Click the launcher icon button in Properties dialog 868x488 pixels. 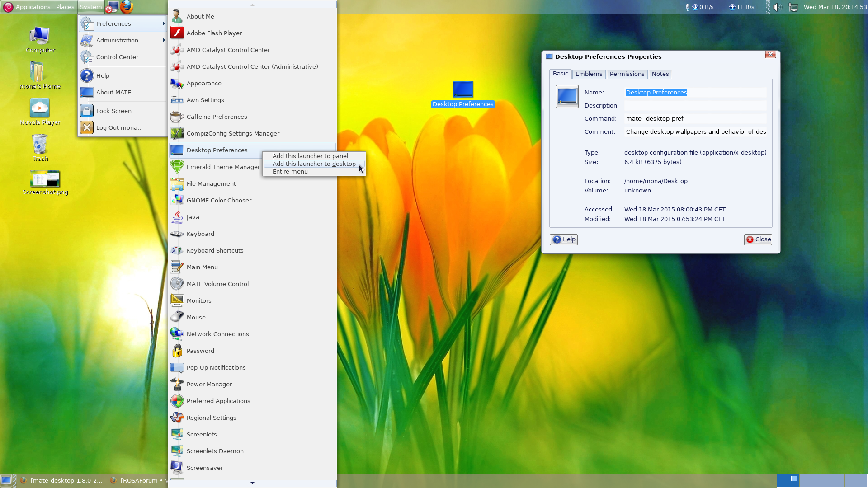pyautogui.click(x=567, y=96)
